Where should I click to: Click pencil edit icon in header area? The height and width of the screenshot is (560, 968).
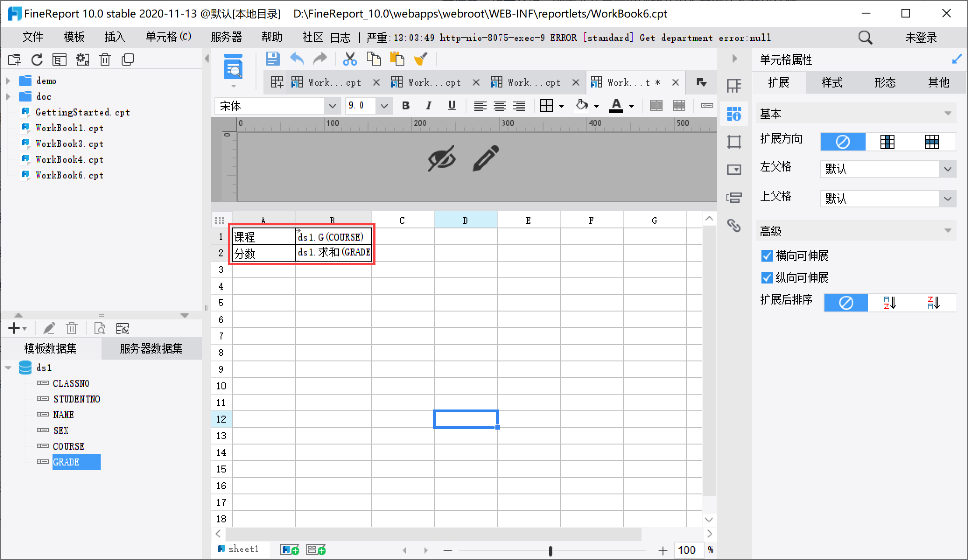485,158
